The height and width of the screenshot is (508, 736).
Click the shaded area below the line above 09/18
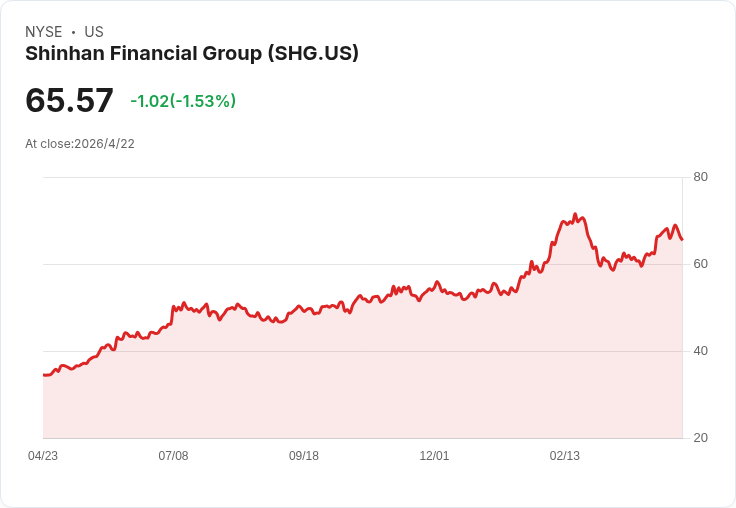pyautogui.click(x=304, y=376)
